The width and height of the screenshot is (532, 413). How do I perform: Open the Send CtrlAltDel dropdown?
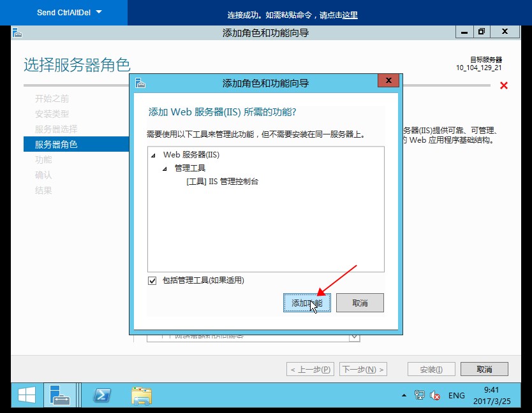click(70, 13)
